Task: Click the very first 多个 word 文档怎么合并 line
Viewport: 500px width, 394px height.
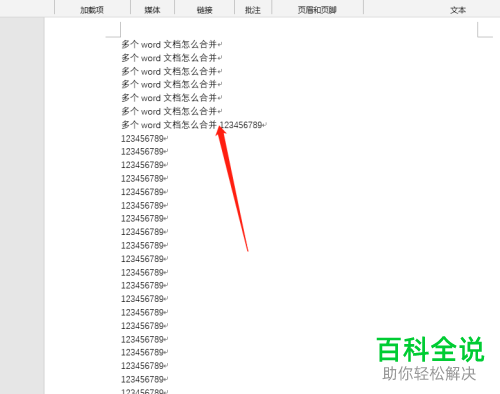Action: pyautogui.click(x=171, y=44)
